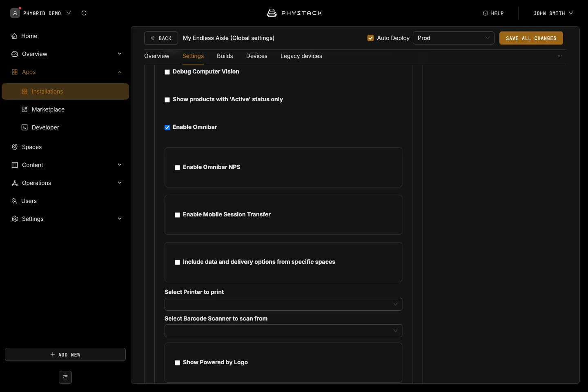Click the Installations icon in sidebar
Image resolution: width=588 pixels, height=392 pixels.
click(x=24, y=91)
